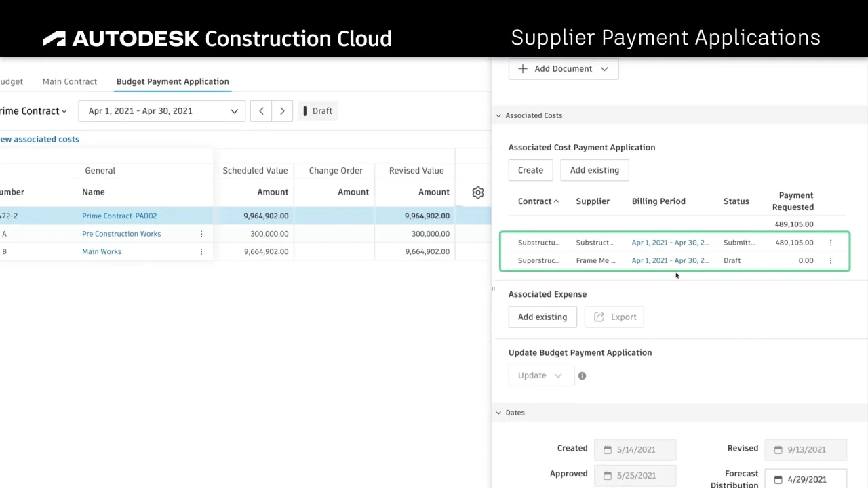Image resolution: width=868 pixels, height=488 pixels.
Task: Switch to Budget tab
Action: [x=12, y=81]
